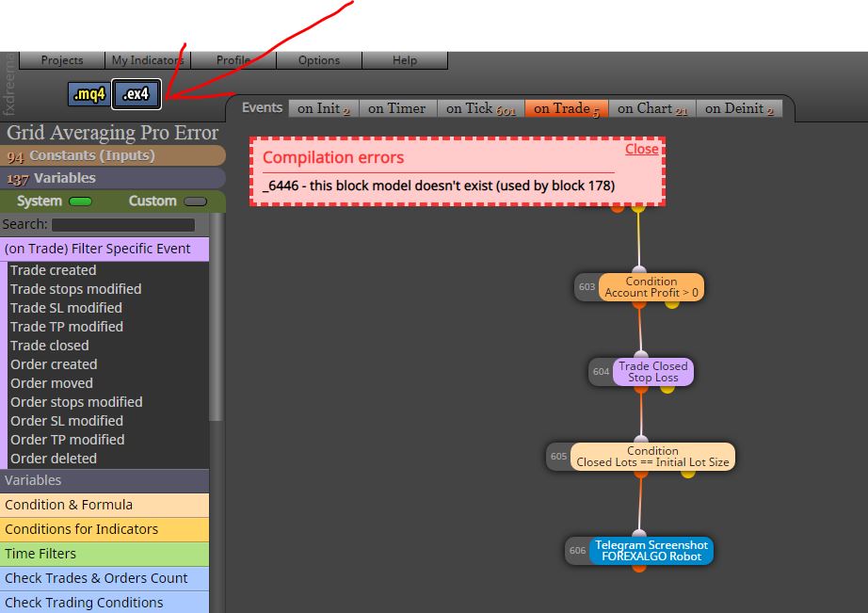Click gray input connector of block 604

point(641,355)
